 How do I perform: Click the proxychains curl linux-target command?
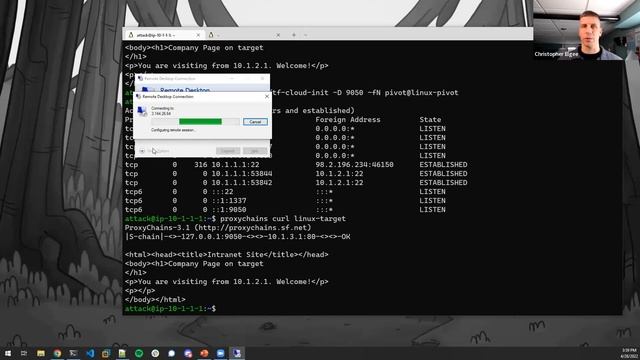click(283, 218)
